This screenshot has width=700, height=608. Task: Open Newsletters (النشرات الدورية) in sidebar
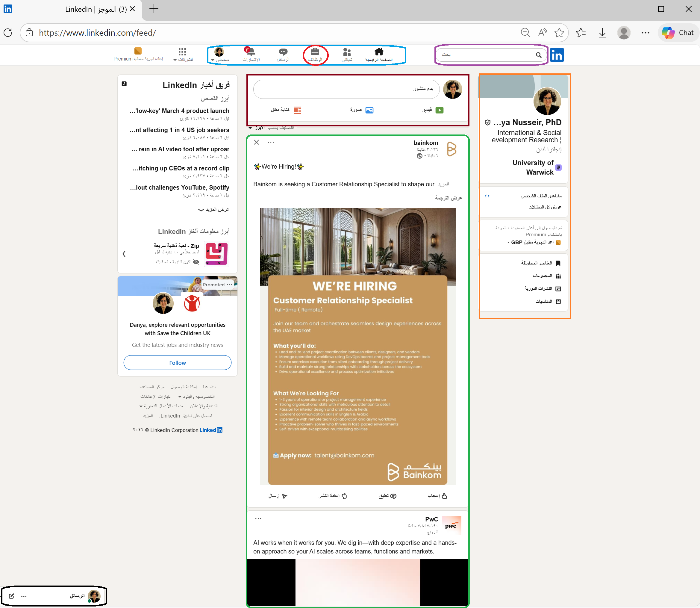pyautogui.click(x=542, y=289)
